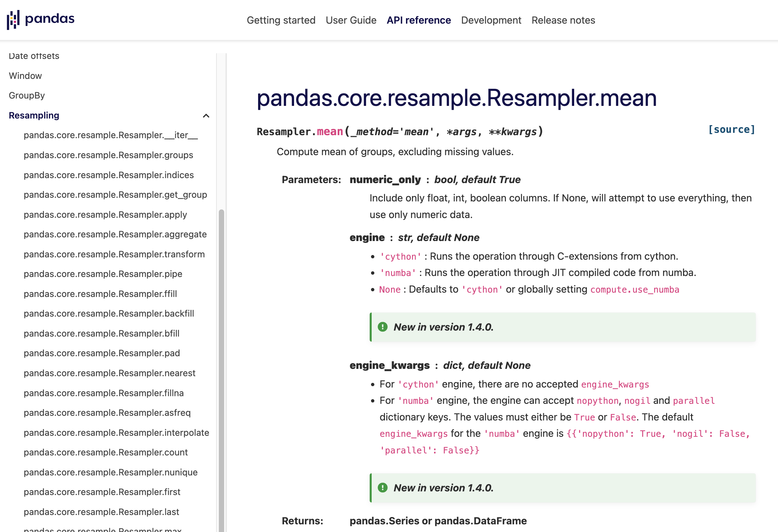Click the engine_kwargs parameter name
The image size is (778, 532).
pyautogui.click(x=389, y=365)
